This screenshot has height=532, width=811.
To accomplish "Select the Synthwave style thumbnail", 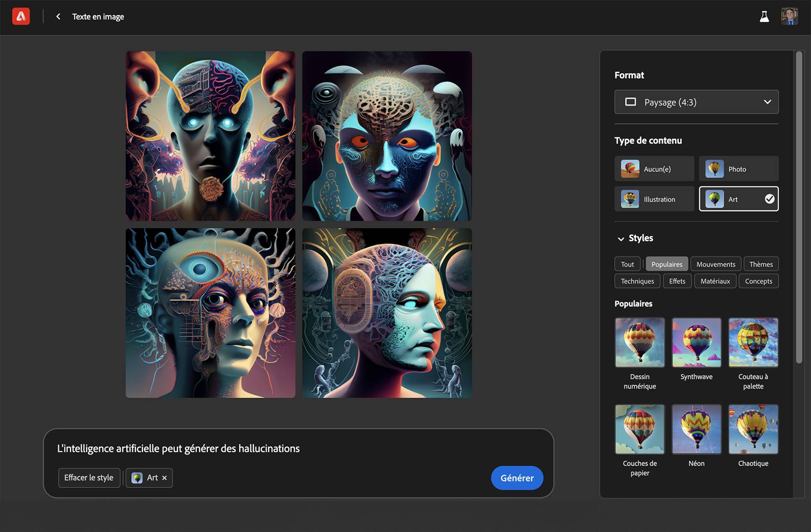I will tap(696, 342).
